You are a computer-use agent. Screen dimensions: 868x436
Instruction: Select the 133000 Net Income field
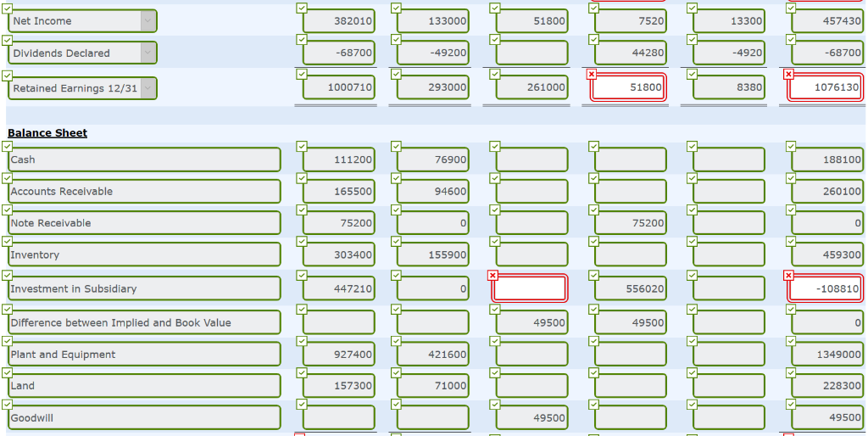pos(433,21)
